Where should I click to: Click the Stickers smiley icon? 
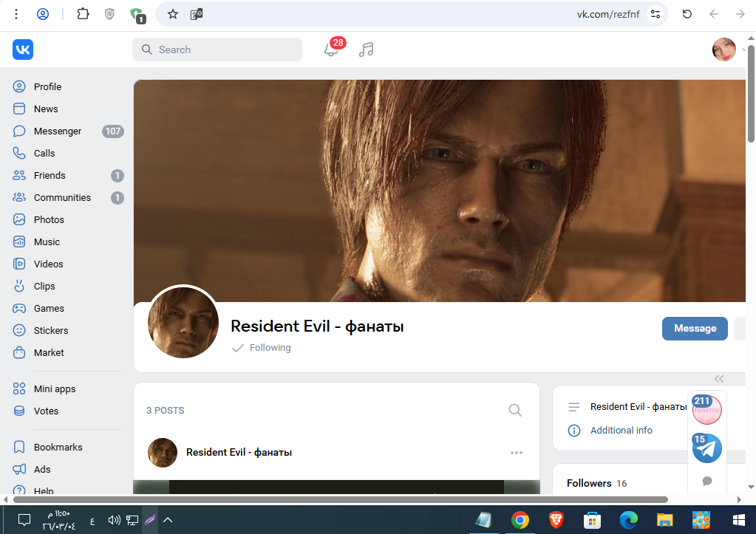pos(19,331)
